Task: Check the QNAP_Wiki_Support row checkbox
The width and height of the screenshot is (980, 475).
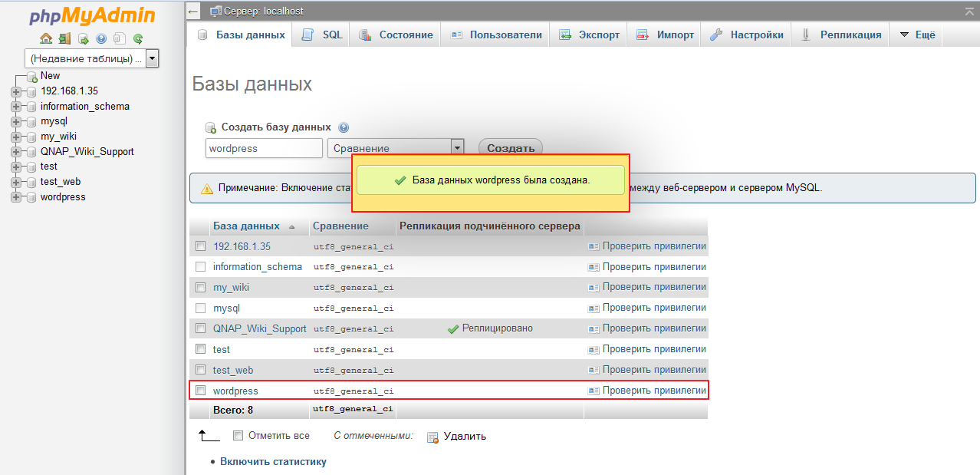Action: (200, 328)
